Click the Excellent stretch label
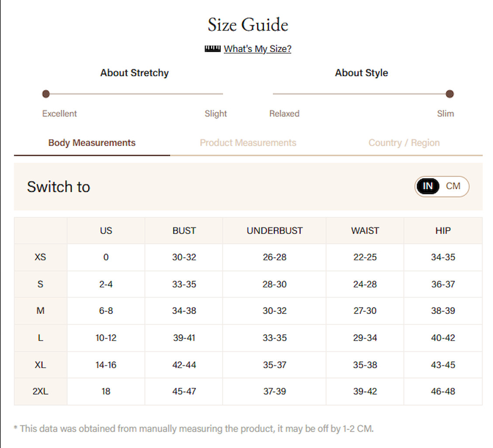Image resolution: width=493 pixels, height=448 pixels. [59, 113]
